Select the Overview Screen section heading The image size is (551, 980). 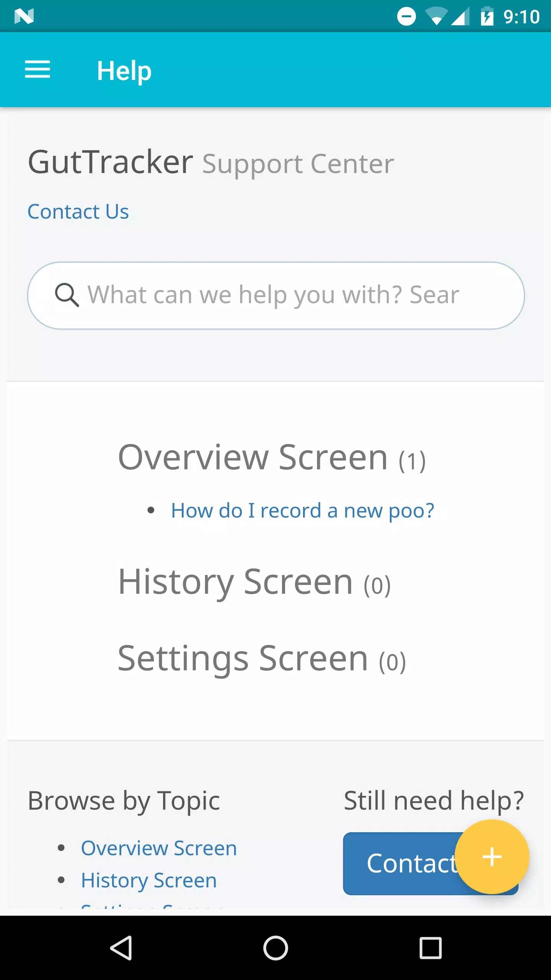pyautogui.click(x=253, y=457)
